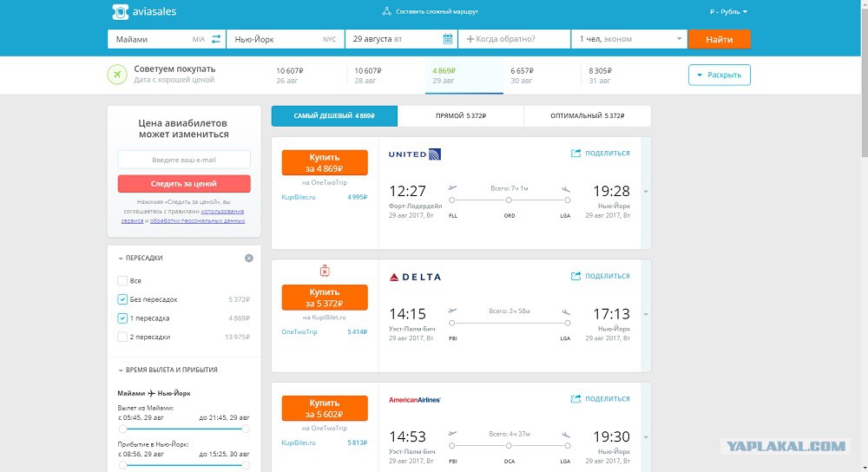Click destination field Нью-Йорк
Viewport: 868px width, 472px height.
pyautogui.click(x=286, y=39)
